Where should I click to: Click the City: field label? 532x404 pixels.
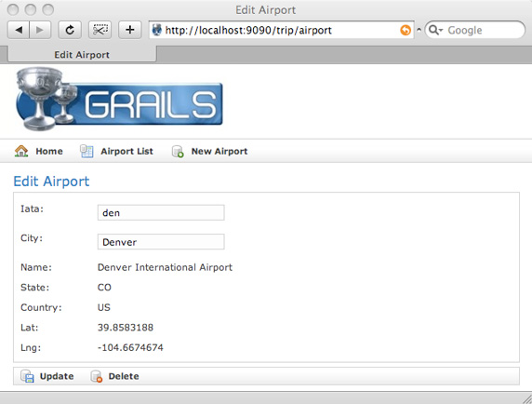[x=32, y=238]
